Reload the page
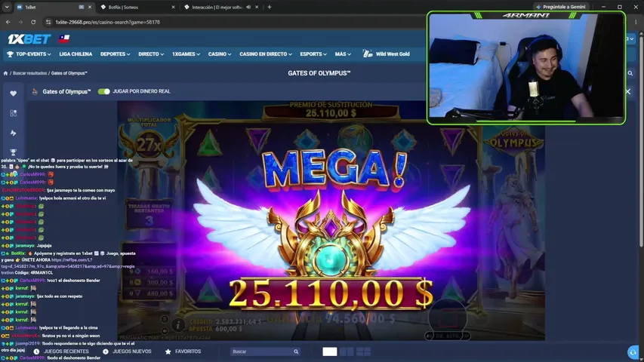 33,22
